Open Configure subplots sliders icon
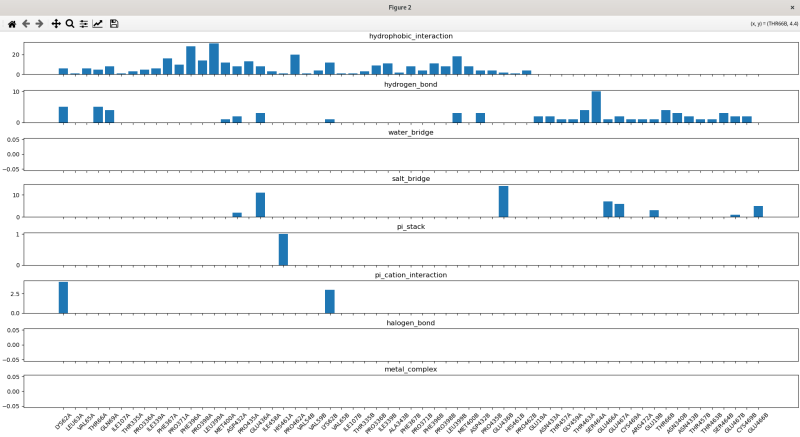800x437 pixels. (84, 23)
